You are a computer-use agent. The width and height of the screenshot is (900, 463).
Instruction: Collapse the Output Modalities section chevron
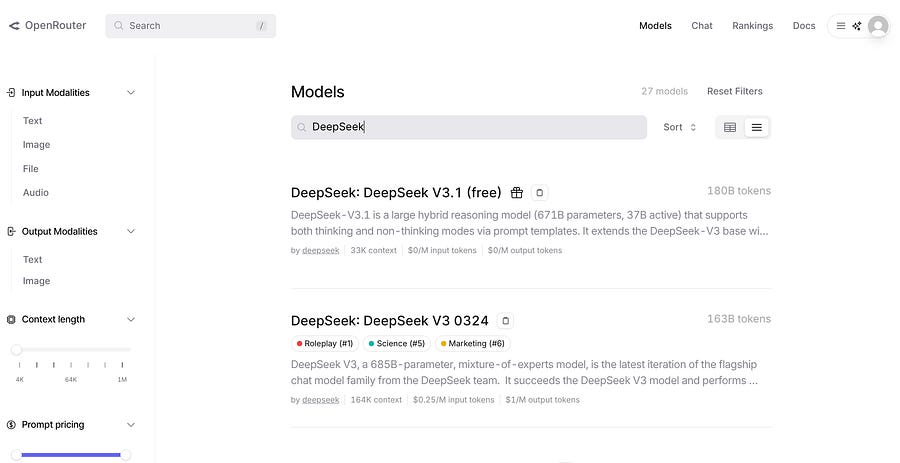pyautogui.click(x=131, y=231)
